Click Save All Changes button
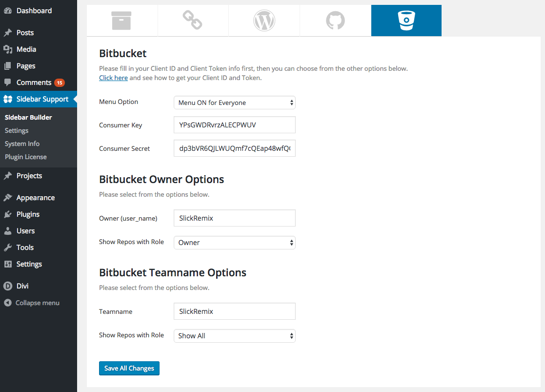The image size is (545, 392). click(129, 369)
